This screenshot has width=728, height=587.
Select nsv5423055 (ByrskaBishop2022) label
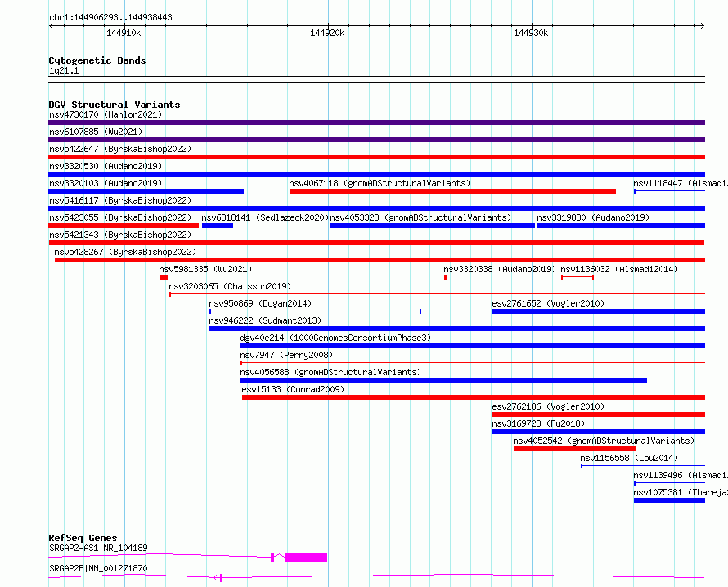click(120, 217)
